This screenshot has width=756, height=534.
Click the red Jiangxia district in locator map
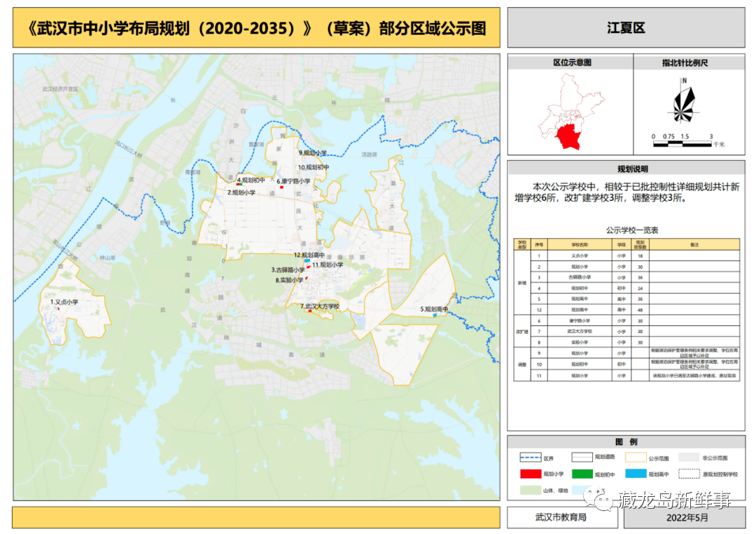pos(573,136)
